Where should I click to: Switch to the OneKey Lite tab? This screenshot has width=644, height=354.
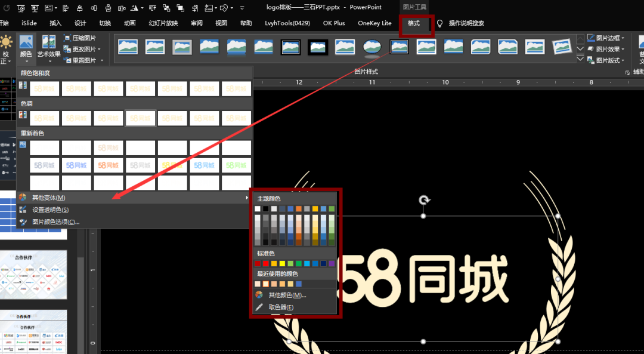click(374, 23)
